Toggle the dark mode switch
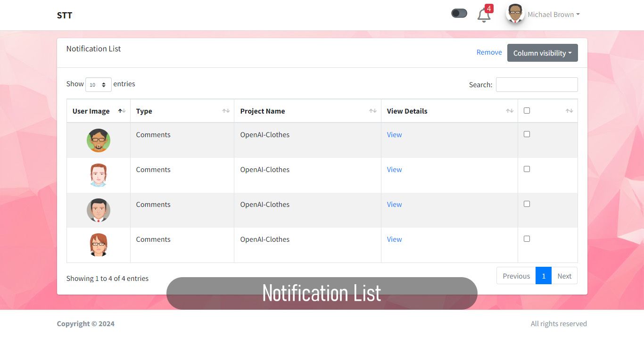The image size is (644, 337). 459,13
